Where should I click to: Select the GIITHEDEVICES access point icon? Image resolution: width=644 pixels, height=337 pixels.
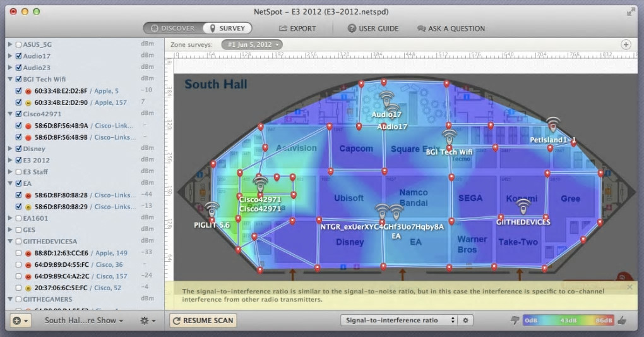coord(523,207)
